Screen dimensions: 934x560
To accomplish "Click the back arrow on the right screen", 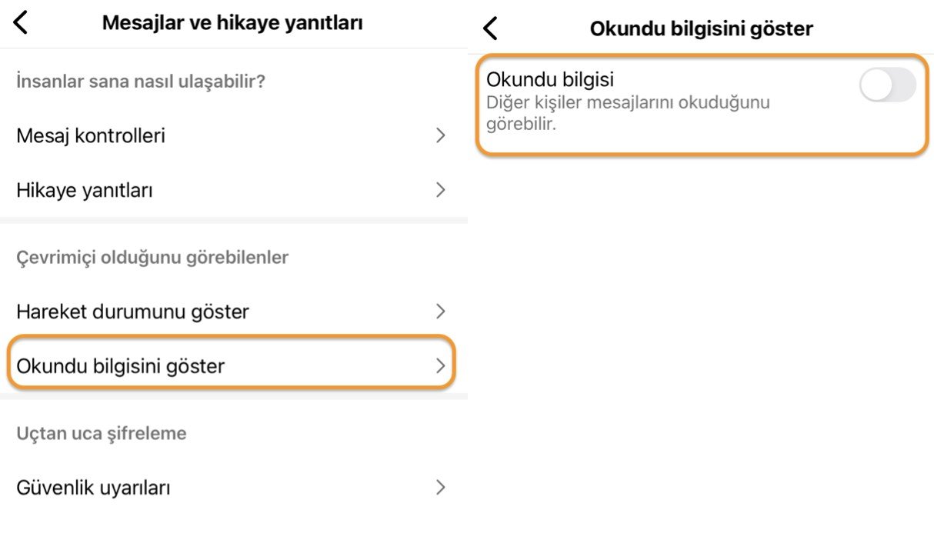I will [x=490, y=27].
